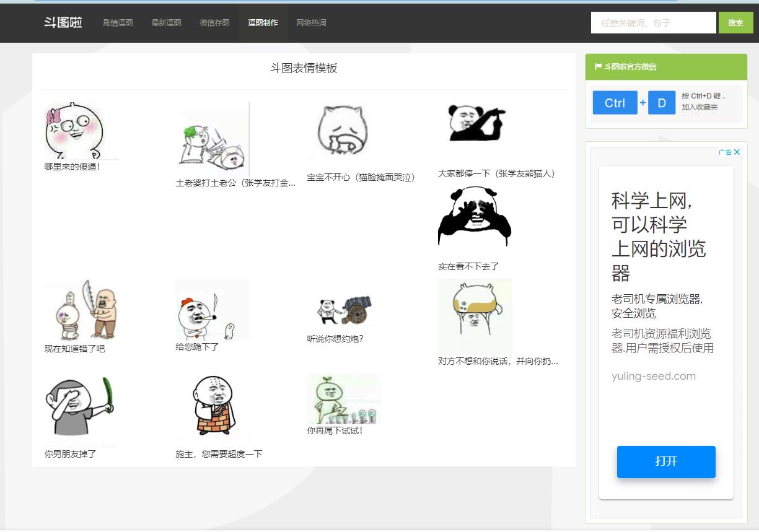Screen dimensions: 759x532
Task: Click the 斗图啦 site logo
Action: click(x=63, y=22)
